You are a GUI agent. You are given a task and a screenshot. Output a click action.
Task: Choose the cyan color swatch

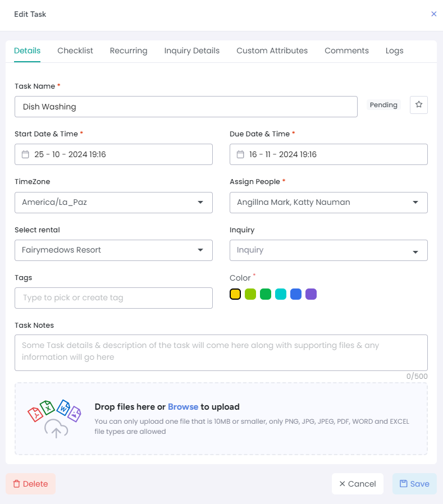[x=281, y=294]
